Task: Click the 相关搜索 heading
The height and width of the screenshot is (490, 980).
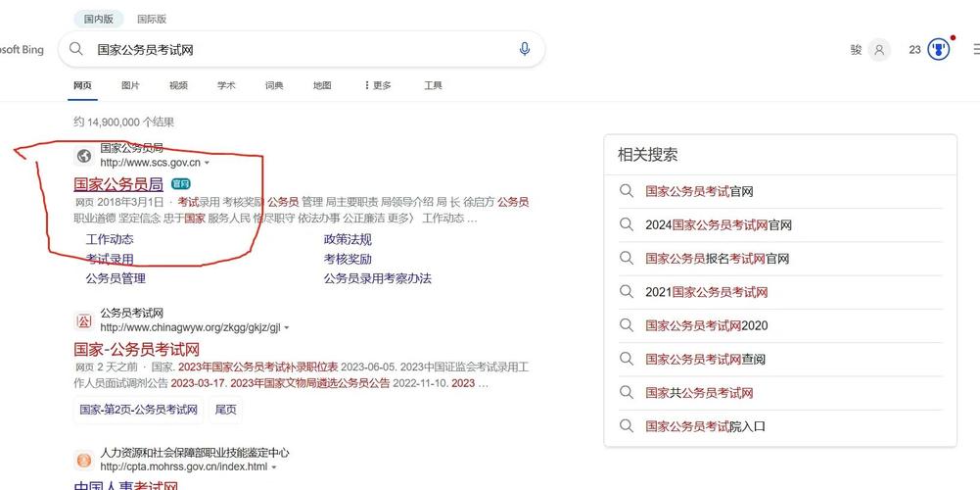Action: pyautogui.click(x=647, y=155)
